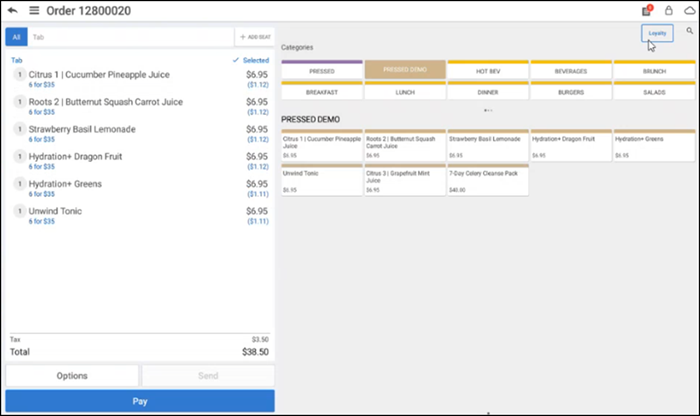Click the Loyalty button

[x=657, y=33]
